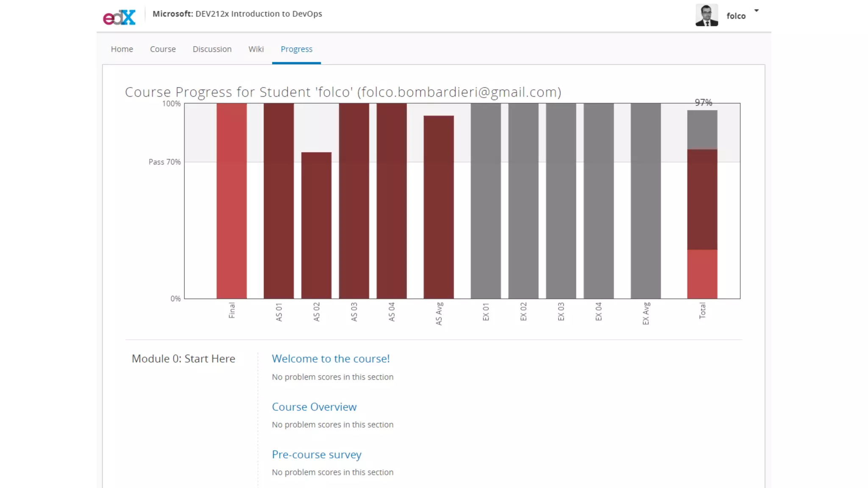This screenshot has width=868, height=488.
Task: Click folco's profile picture
Action: click(707, 15)
